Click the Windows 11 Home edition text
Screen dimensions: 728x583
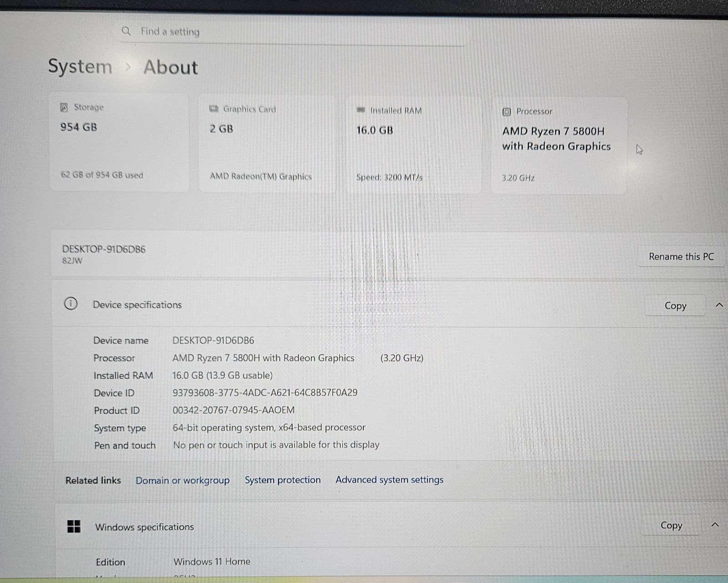(x=212, y=562)
